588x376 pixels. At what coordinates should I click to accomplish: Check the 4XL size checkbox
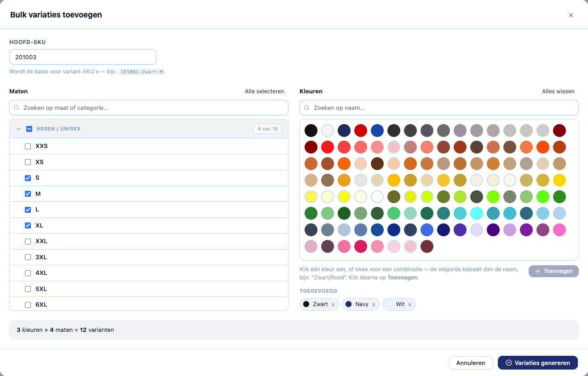(x=28, y=273)
